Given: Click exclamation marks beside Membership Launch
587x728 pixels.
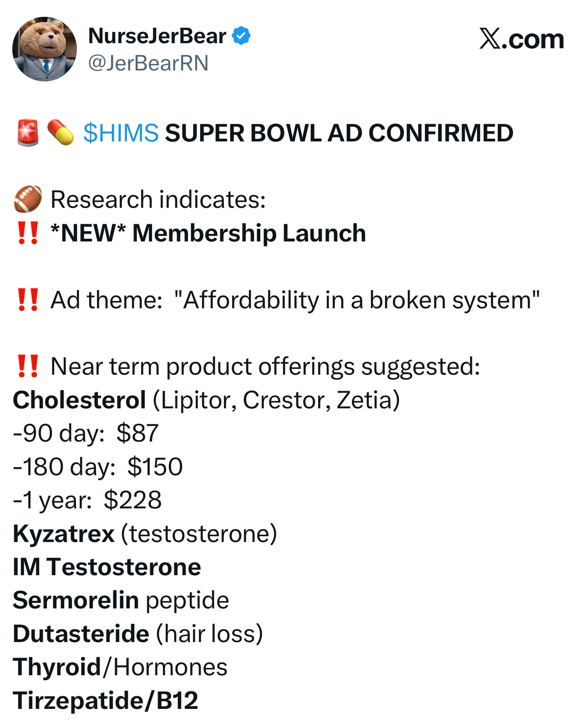Looking at the screenshot, I should (28, 233).
